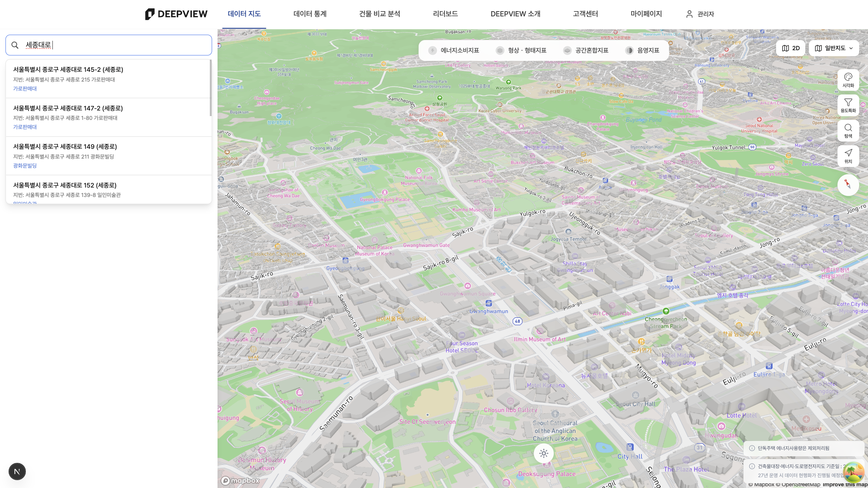868x488 pixels.
Task: Open DEEPVIEW 소개 menu
Action: [x=515, y=14]
